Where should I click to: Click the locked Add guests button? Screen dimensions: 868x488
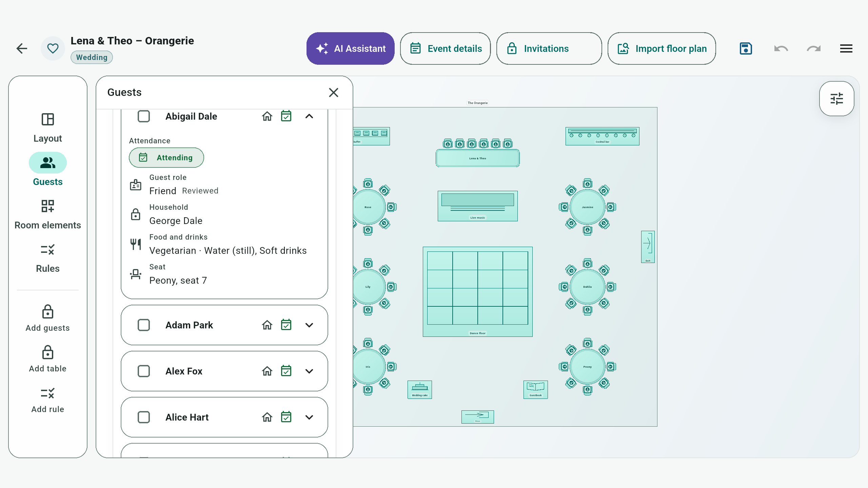tap(48, 318)
